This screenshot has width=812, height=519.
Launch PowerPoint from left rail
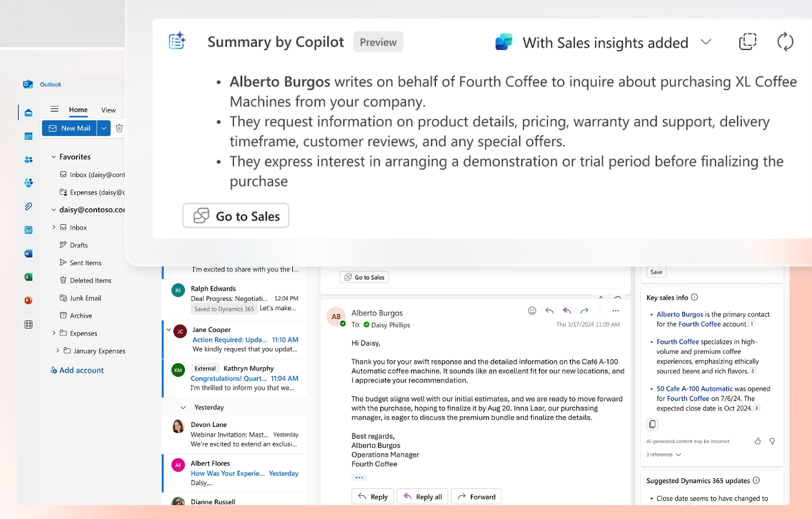pyautogui.click(x=28, y=301)
